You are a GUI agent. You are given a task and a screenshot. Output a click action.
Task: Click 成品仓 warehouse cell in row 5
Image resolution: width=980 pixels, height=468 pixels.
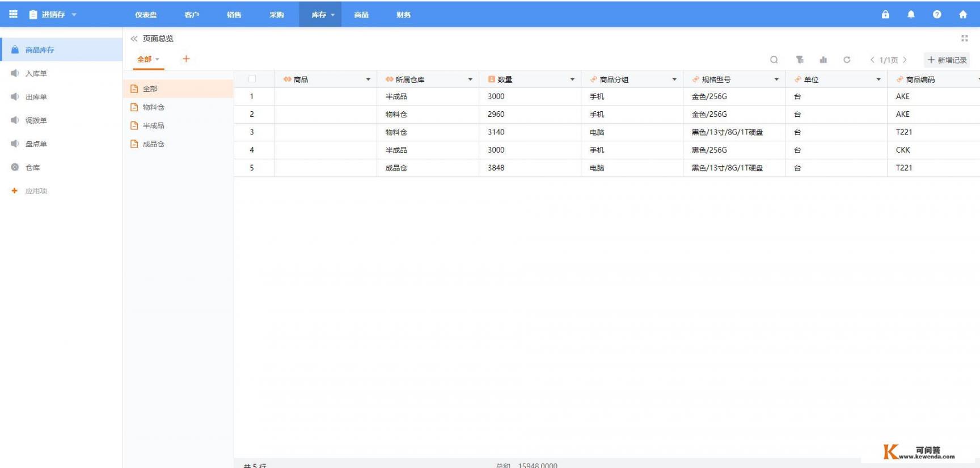(428, 168)
